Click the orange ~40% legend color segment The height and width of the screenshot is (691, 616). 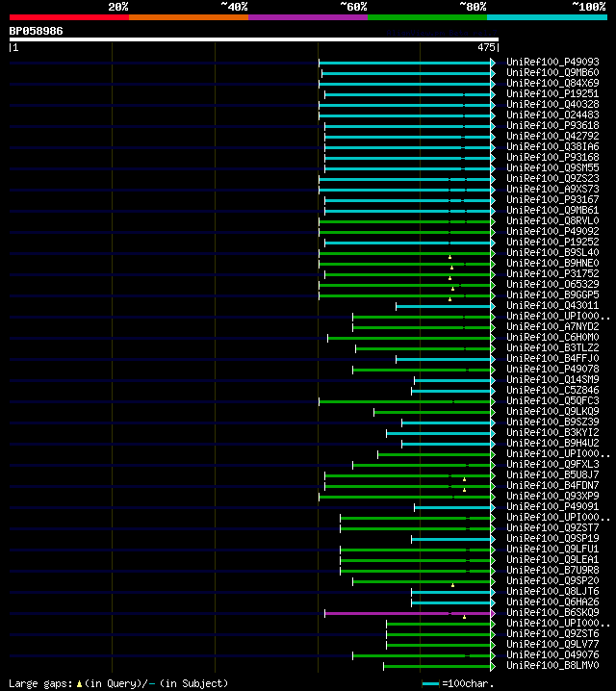coord(189,17)
